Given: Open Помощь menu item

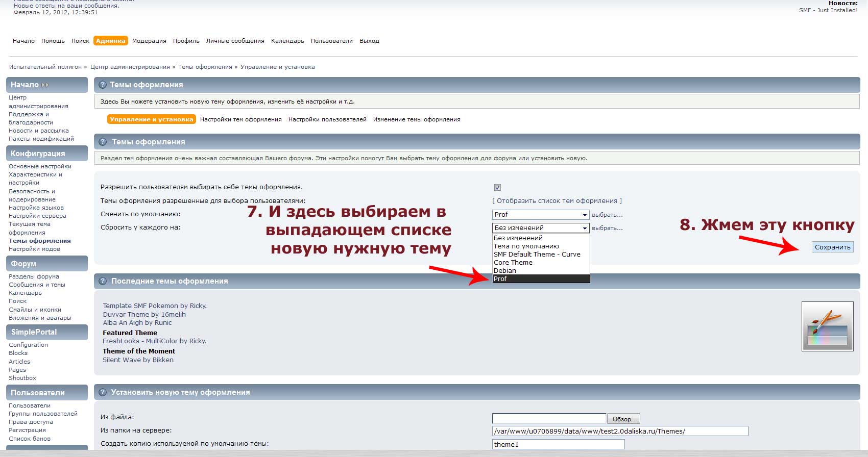Looking at the screenshot, I should point(53,41).
